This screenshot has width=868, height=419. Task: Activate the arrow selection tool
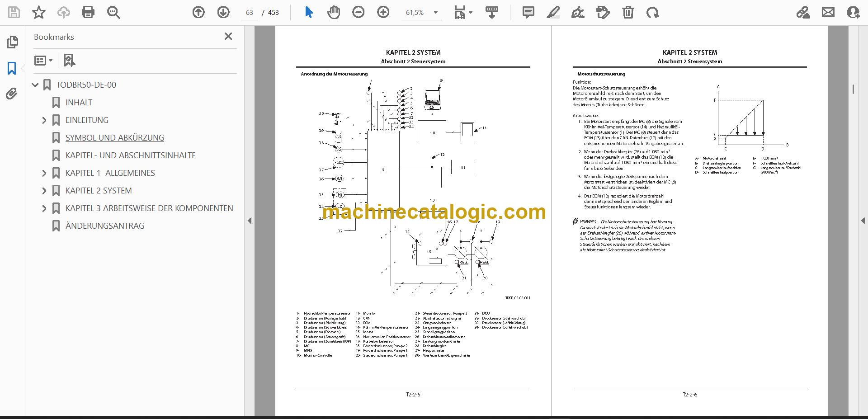309,13
